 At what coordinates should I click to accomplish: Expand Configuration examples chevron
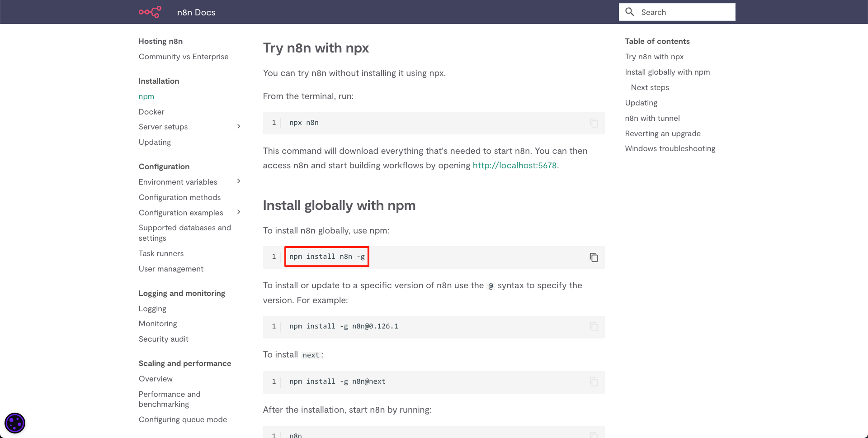click(239, 212)
